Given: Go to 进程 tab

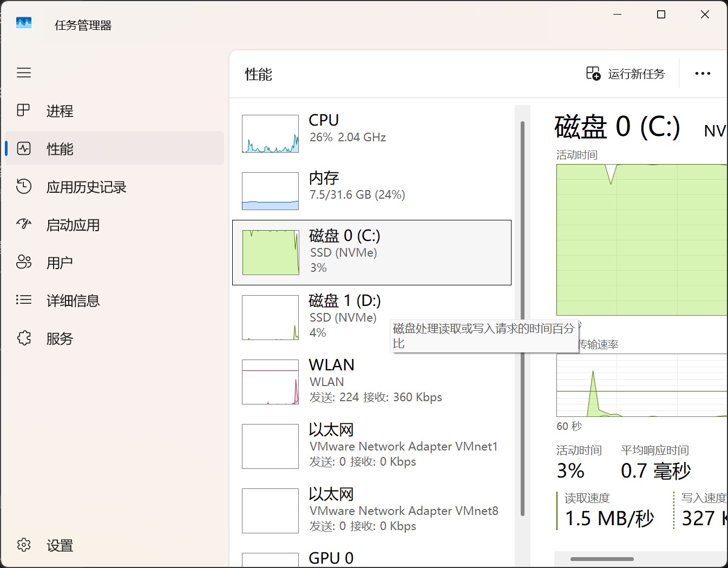Looking at the screenshot, I should (114, 110).
